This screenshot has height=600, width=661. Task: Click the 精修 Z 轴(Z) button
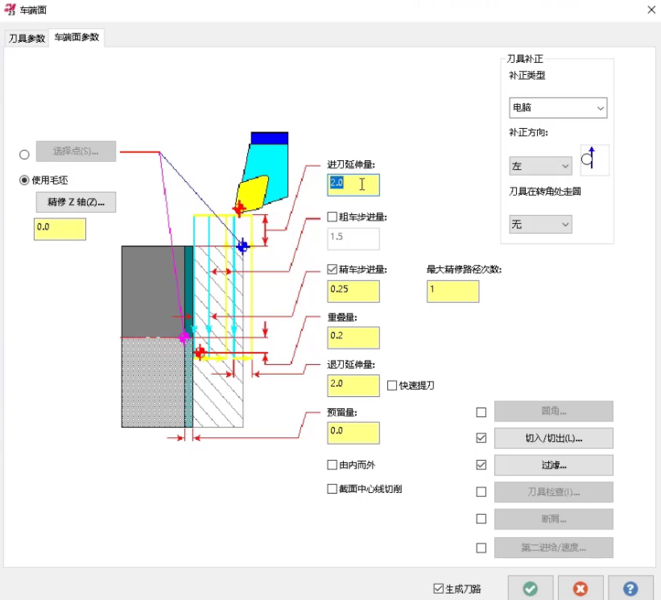click(x=75, y=202)
